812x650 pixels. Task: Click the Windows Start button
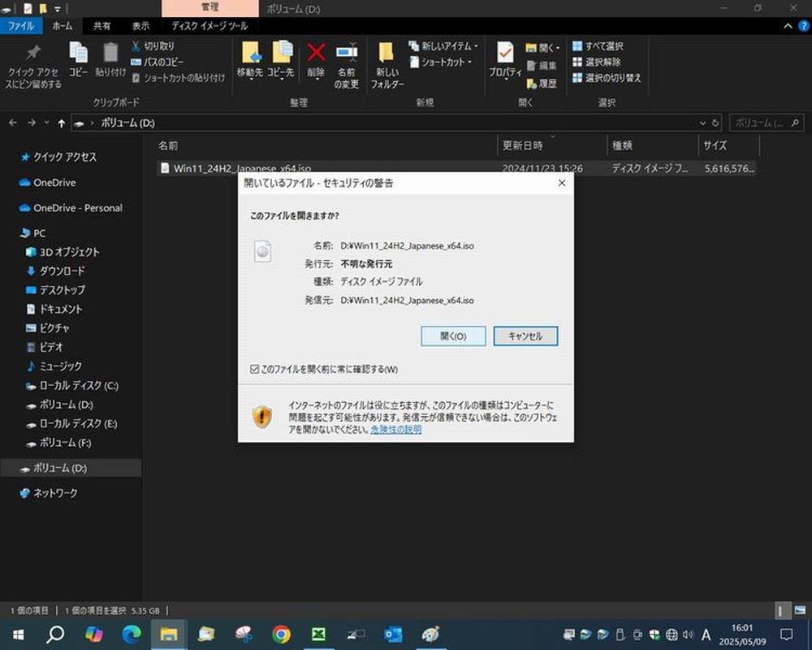click(18, 635)
